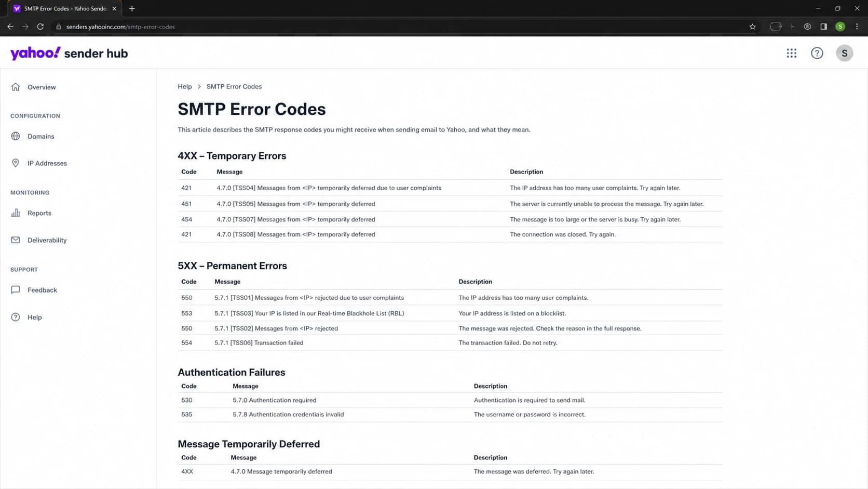
Task: Click the TSS07 temporarily deferred message
Action: coord(296,219)
